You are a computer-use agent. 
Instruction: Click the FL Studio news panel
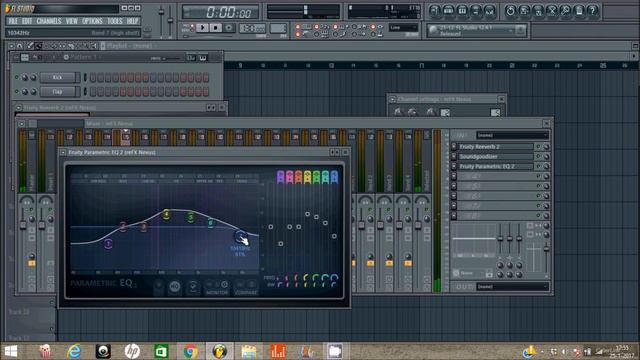477,31
